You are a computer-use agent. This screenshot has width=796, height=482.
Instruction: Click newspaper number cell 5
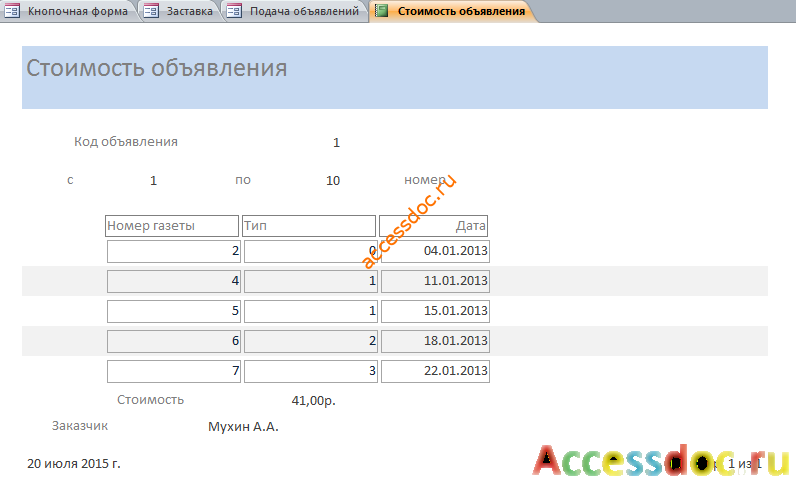click(x=174, y=311)
